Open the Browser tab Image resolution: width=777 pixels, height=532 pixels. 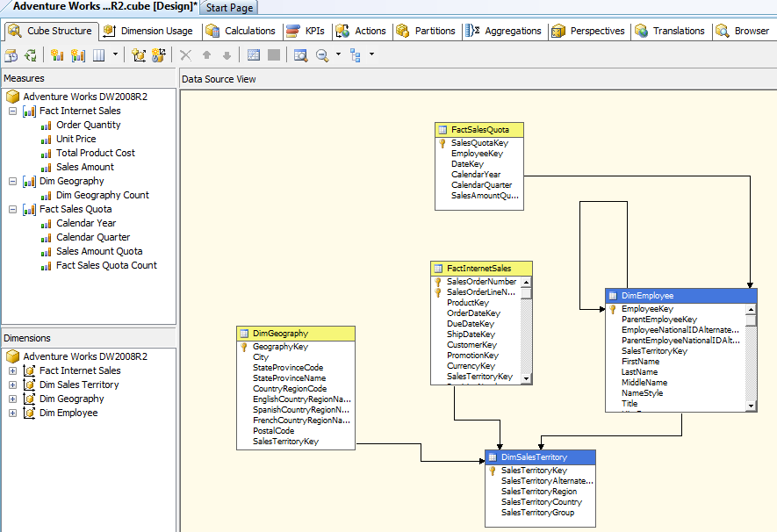744,31
